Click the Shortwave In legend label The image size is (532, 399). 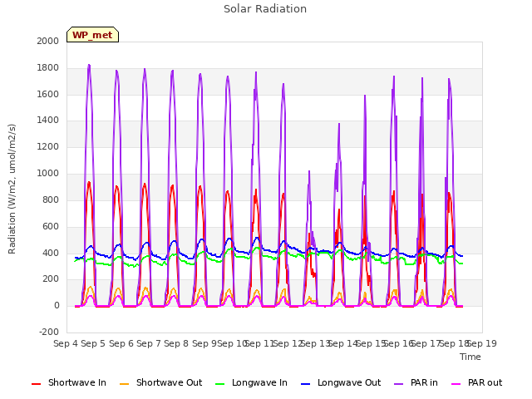pos(77,382)
